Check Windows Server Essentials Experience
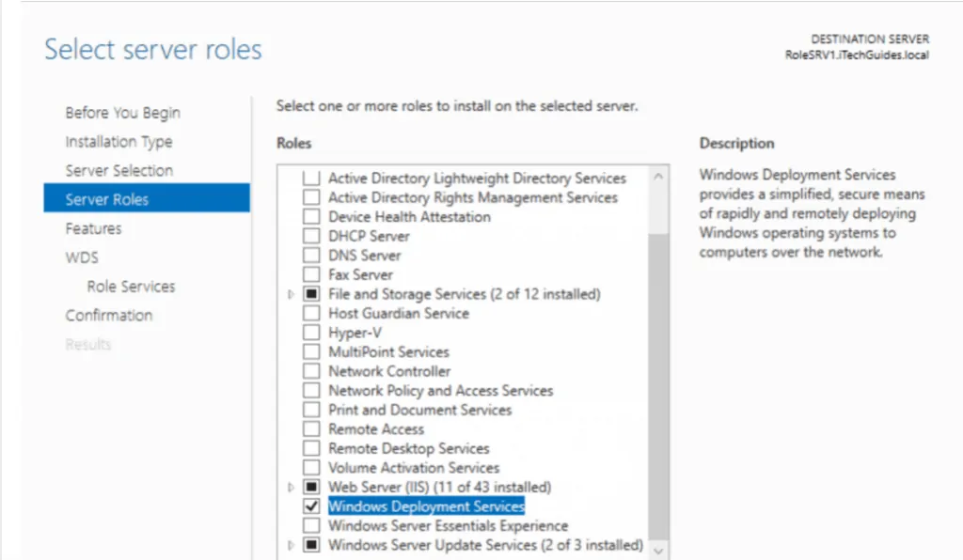The height and width of the screenshot is (560, 963). 313,525
